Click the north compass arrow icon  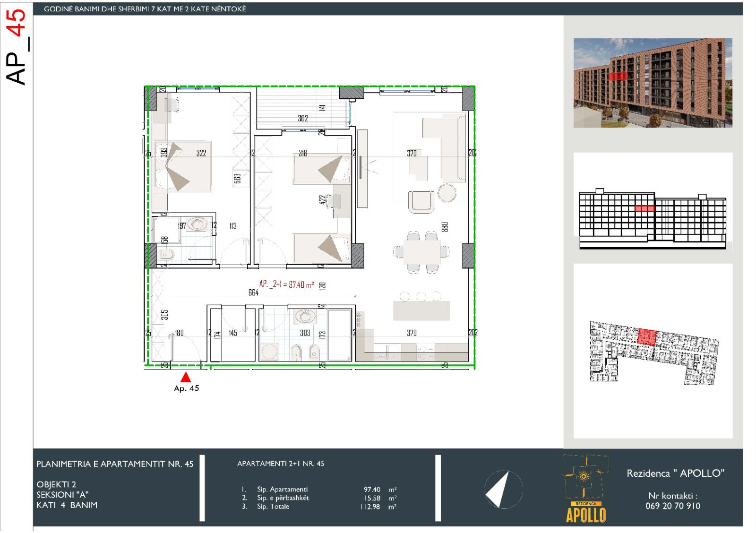click(x=503, y=490)
